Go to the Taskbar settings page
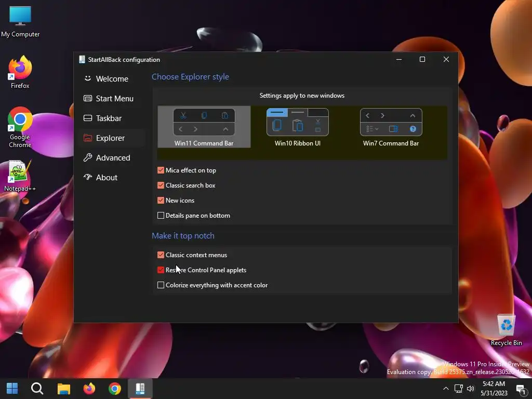 [x=112, y=118]
